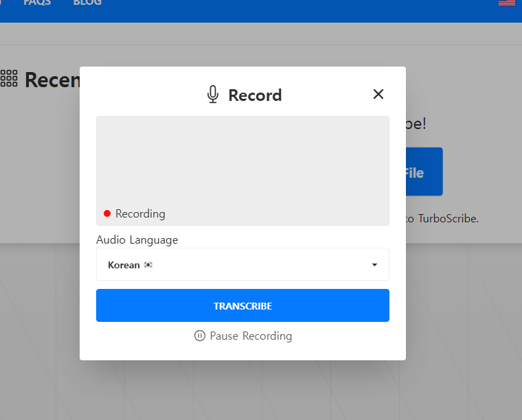Click the red recording indicator dot

107,213
